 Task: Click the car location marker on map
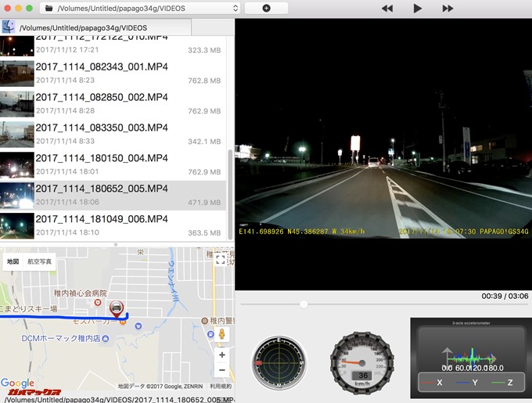116,308
